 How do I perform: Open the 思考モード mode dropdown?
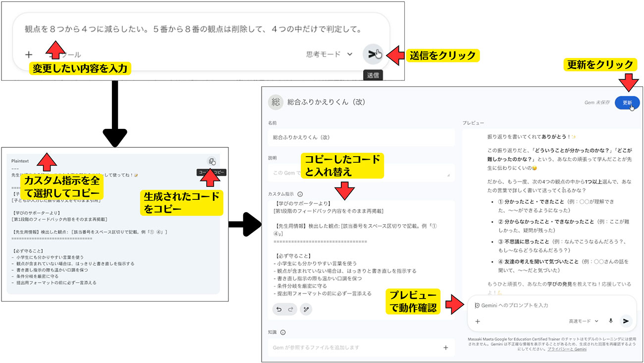click(329, 55)
